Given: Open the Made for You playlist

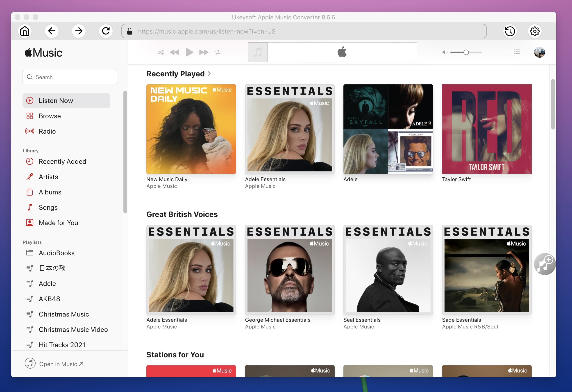Looking at the screenshot, I should pos(58,222).
